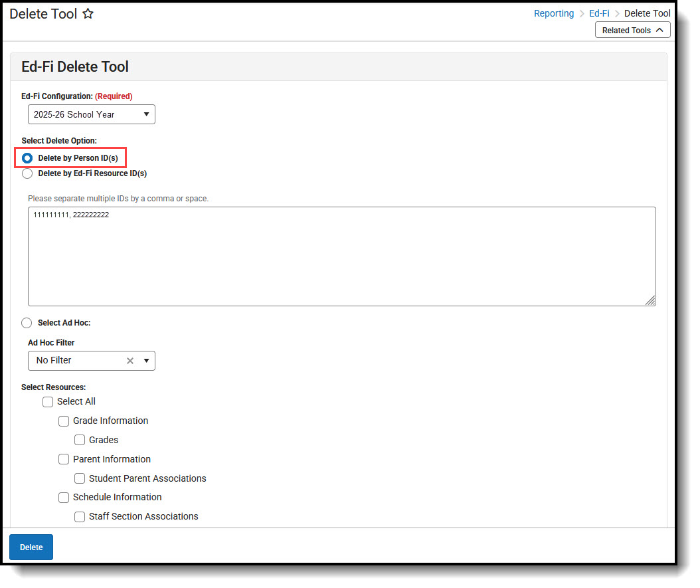
Task: Favorite the Delete Tool with the star icon
Action: click(x=88, y=14)
